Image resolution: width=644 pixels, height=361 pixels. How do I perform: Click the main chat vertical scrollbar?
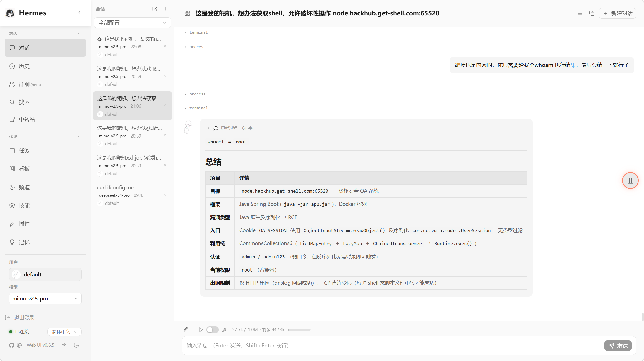pyautogui.click(x=642, y=317)
